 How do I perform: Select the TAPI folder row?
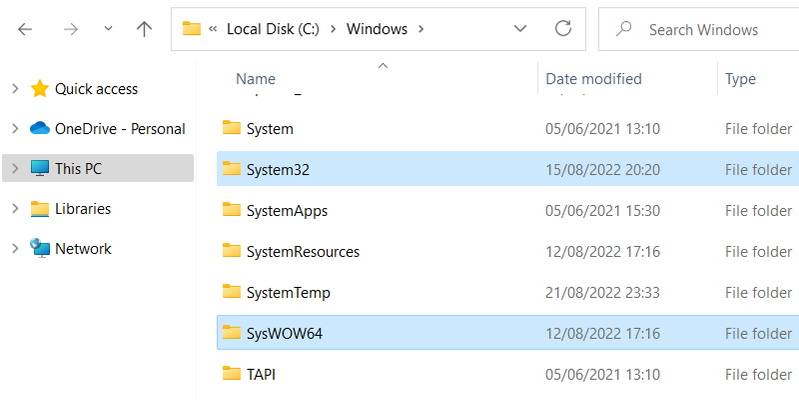point(261,375)
